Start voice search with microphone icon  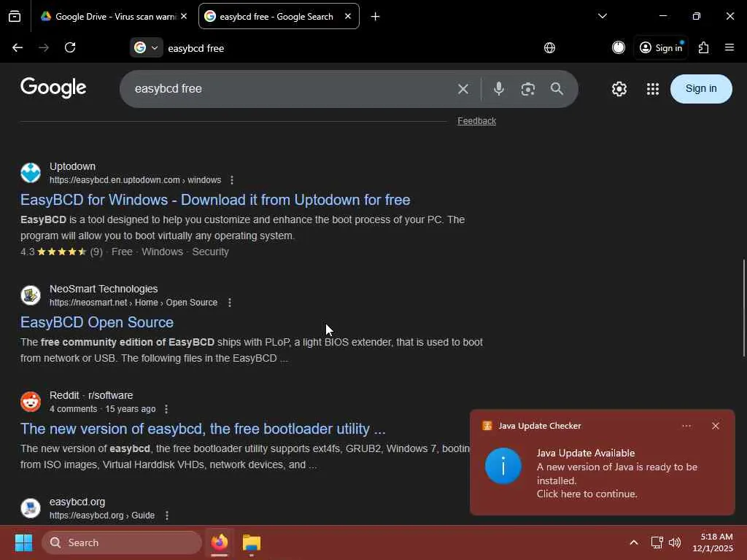[x=499, y=88]
